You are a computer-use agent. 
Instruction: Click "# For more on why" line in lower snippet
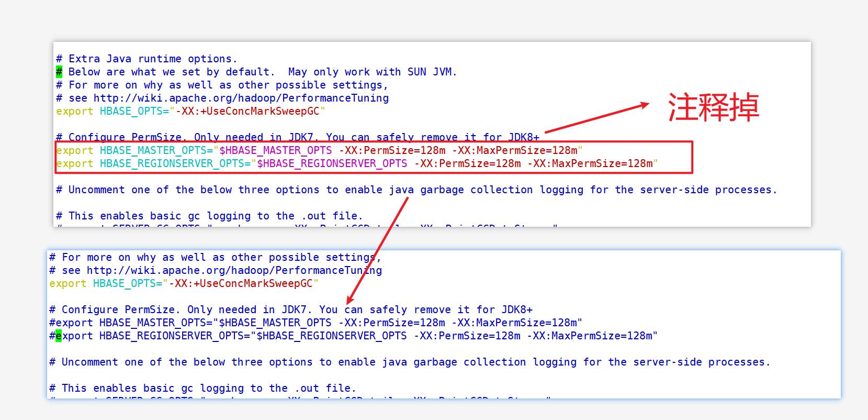point(216,257)
